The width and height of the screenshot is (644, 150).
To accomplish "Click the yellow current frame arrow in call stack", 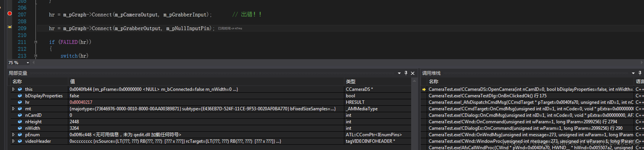I will [x=424, y=89].
